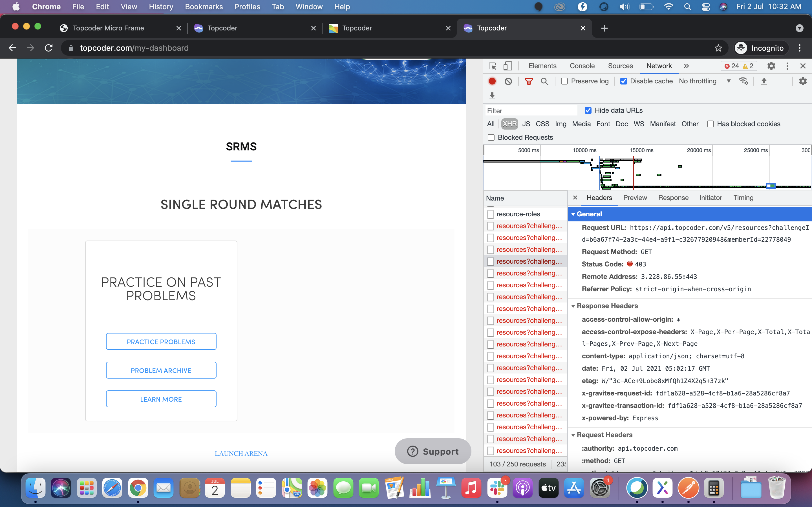
Task: Enable the Preserve log checkbox
Action: (564, 81)
